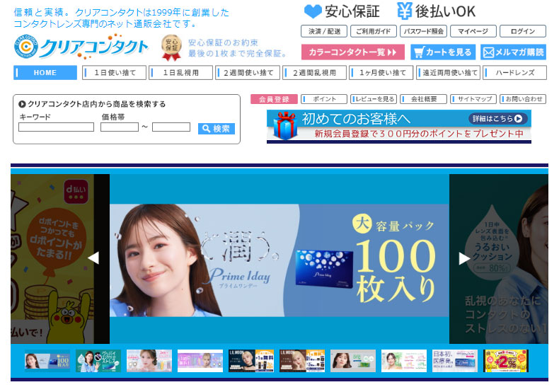Click the 決済/配送 button

point(324,31)
